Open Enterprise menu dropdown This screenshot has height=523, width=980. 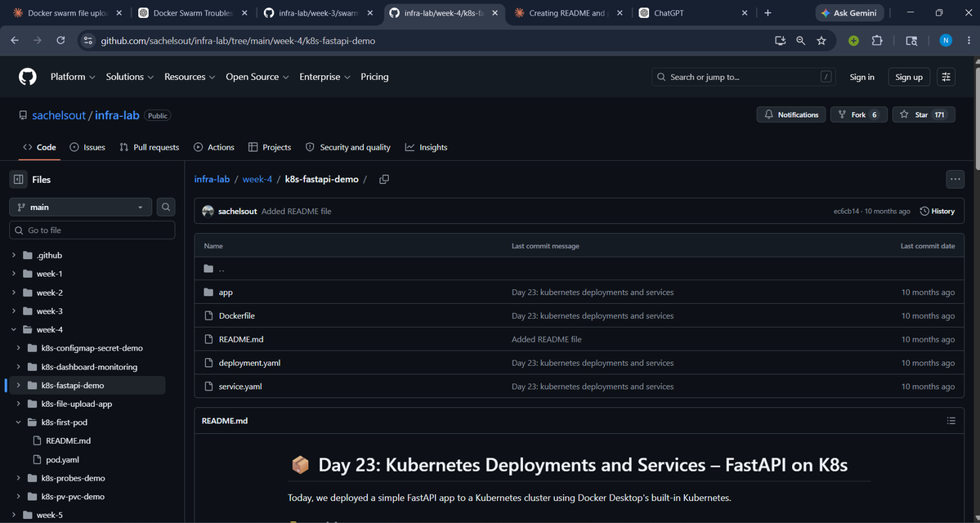[325, 77]
